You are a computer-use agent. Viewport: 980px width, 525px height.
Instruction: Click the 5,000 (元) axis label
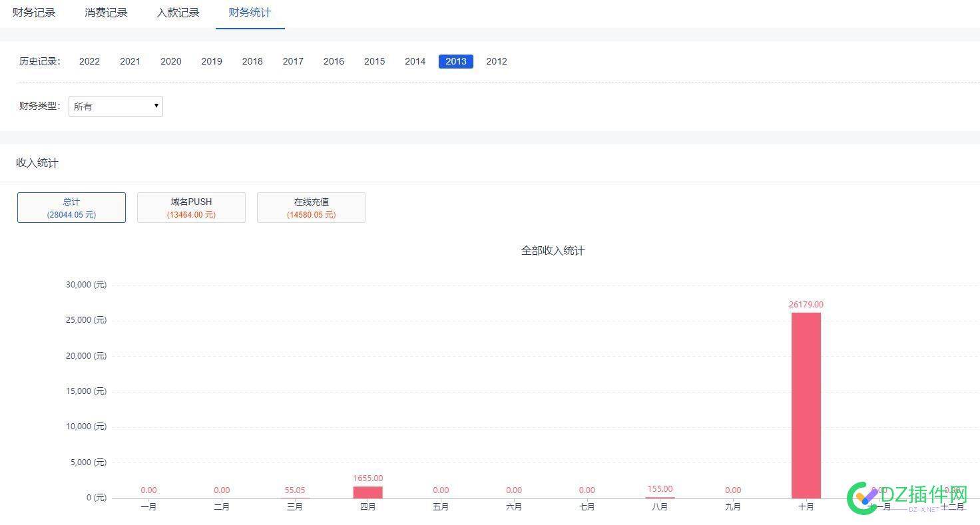pyautogui.click(x=89, y=462)
